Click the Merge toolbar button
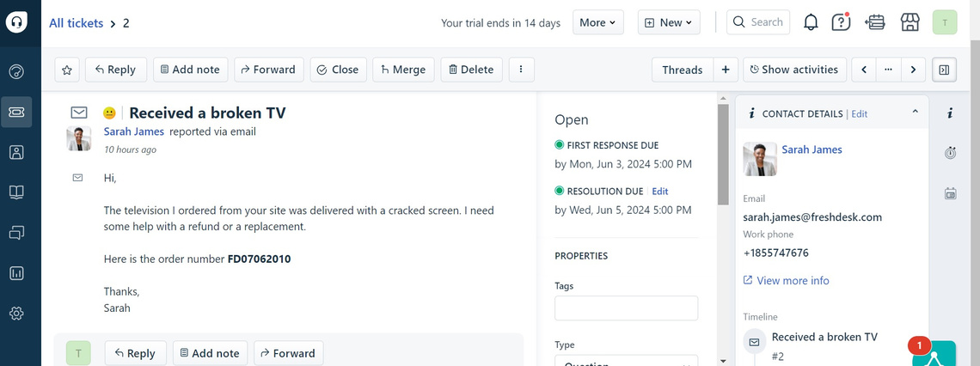 (x=402, y=70)
